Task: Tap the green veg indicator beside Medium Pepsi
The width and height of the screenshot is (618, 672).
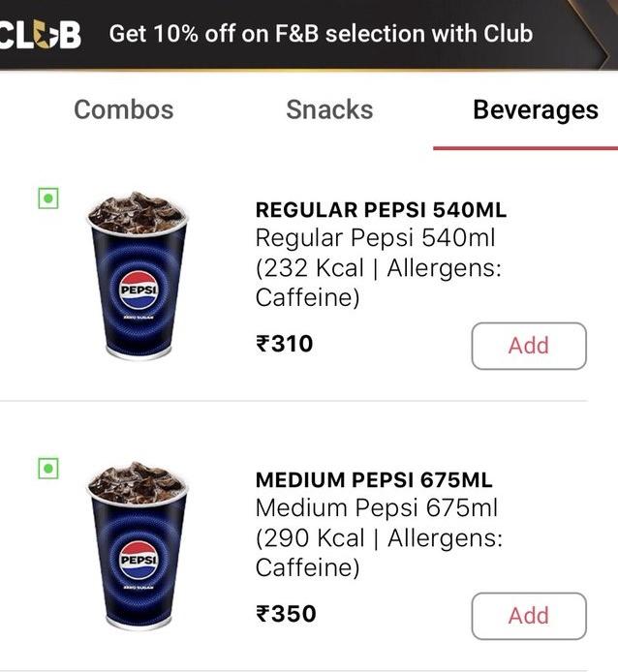Action: (47, 470)
